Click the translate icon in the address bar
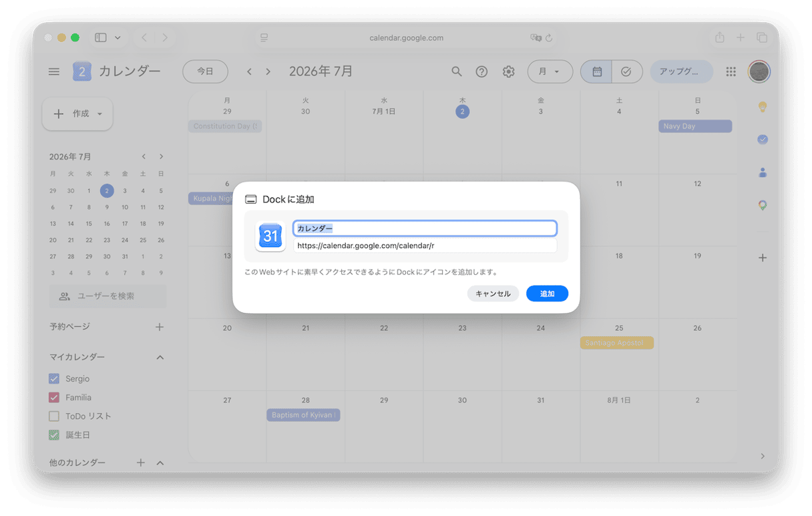Viewport: 812px width, 516px height. 536,38
